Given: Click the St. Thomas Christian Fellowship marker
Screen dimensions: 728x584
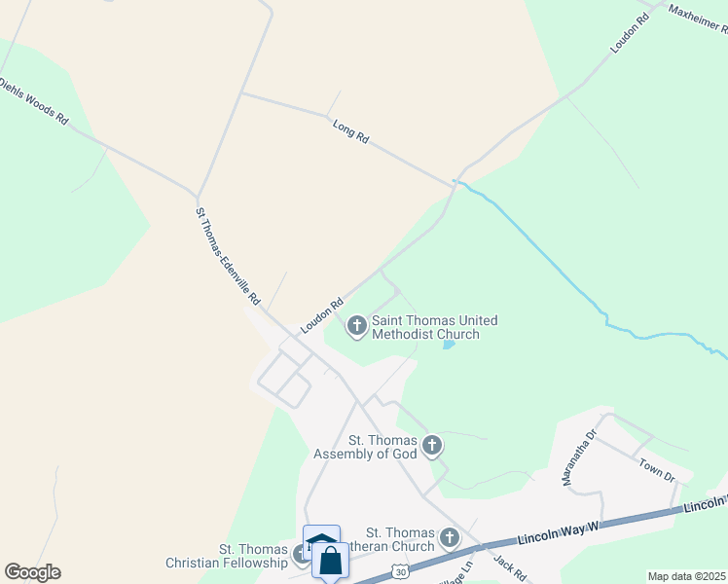Looking at the screenshot, I should point(300,555).
